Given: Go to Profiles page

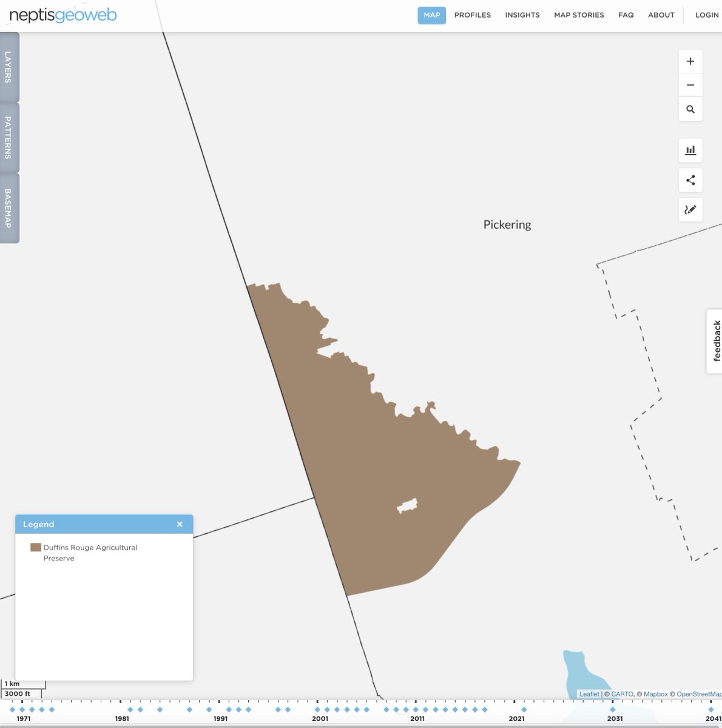Looking at the screenshot, I should tap(473, 15).
